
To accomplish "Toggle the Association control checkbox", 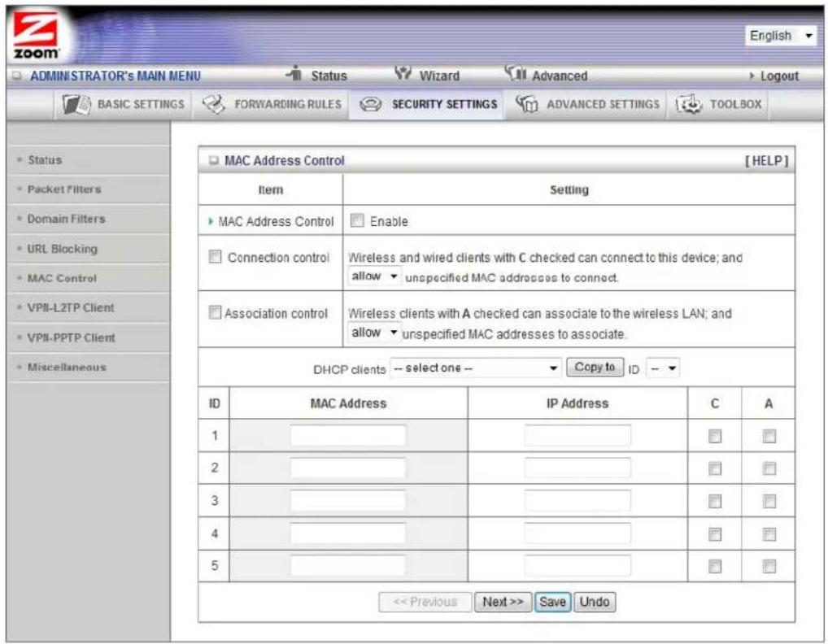I will tap(215, 312).
